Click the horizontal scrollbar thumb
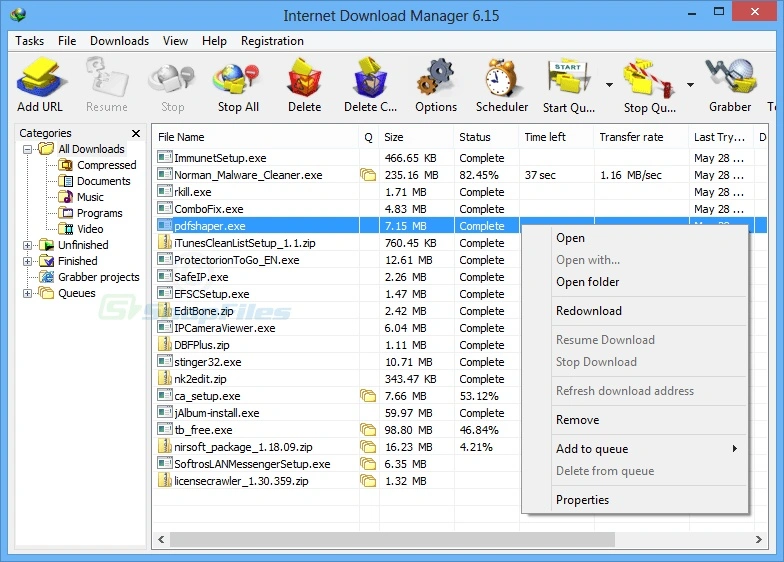 392,540
